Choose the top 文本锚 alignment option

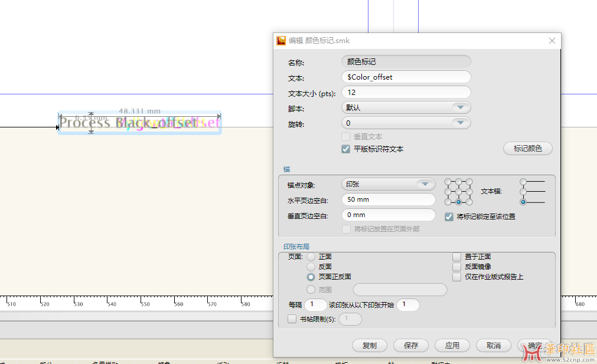click(x=523, y=182)
